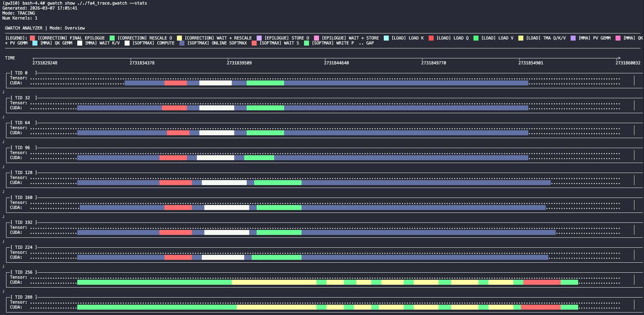The image size is (644, 315).
Task: Click the WRITE P green legend swatch
Action: [x=307, y=43]
